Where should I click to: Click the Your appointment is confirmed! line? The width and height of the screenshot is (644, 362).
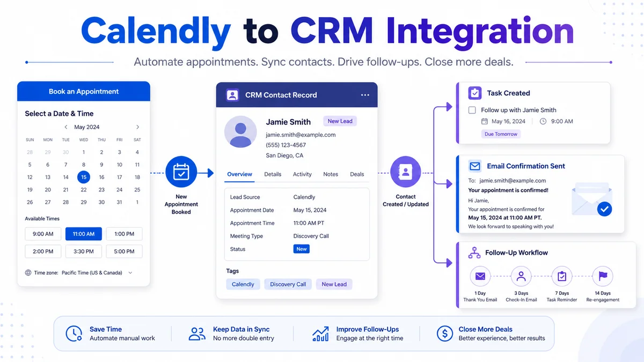508,190
